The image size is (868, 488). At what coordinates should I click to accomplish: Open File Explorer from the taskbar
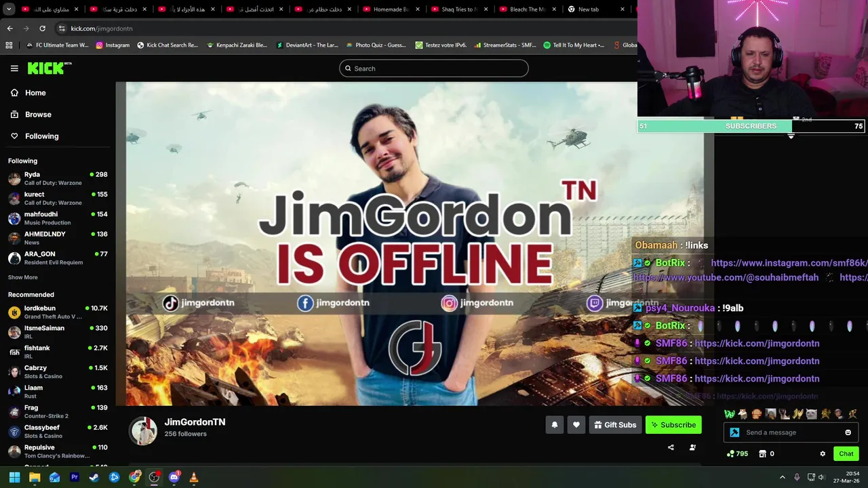click(35, 477)
